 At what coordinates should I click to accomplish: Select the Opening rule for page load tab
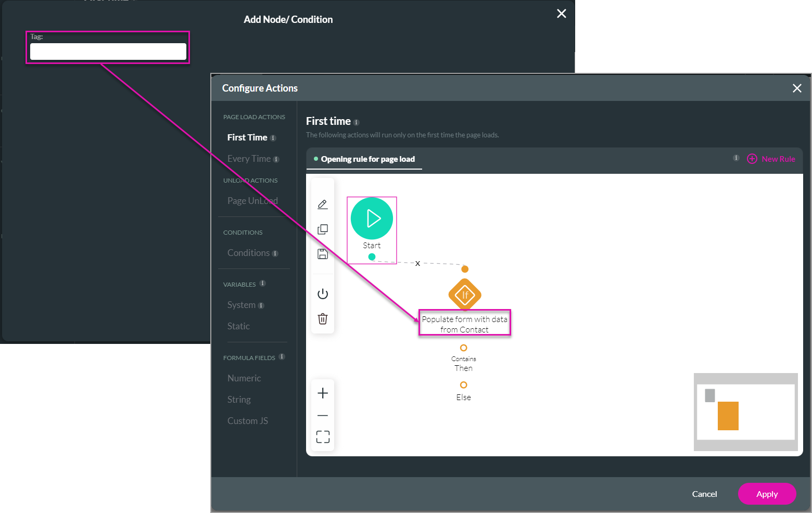[364, 159]
